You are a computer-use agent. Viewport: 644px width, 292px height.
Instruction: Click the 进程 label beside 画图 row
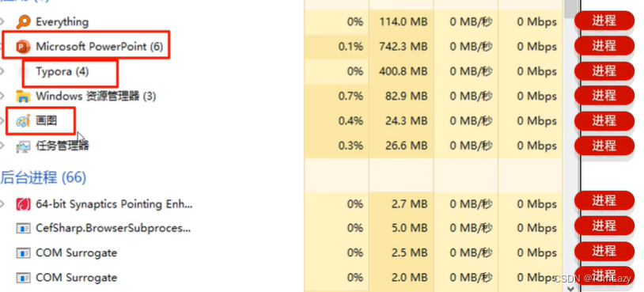pyautogui.click(x=604, y=121)
